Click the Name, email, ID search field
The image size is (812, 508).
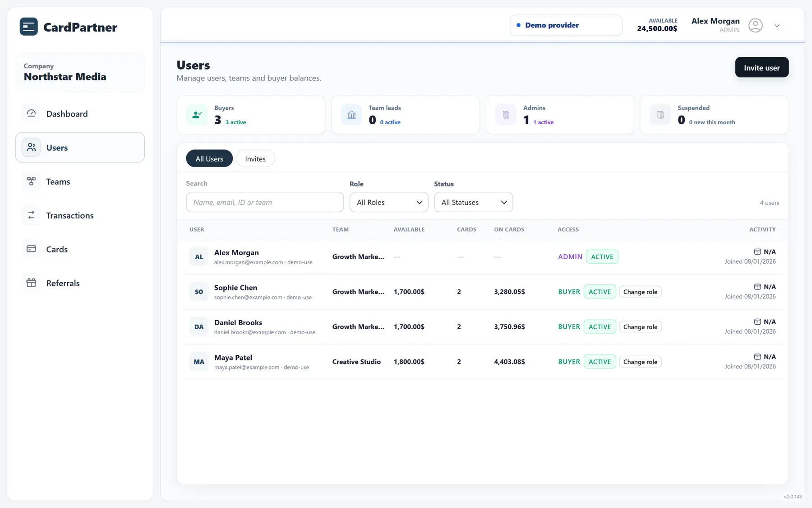(x=265, y=202)
